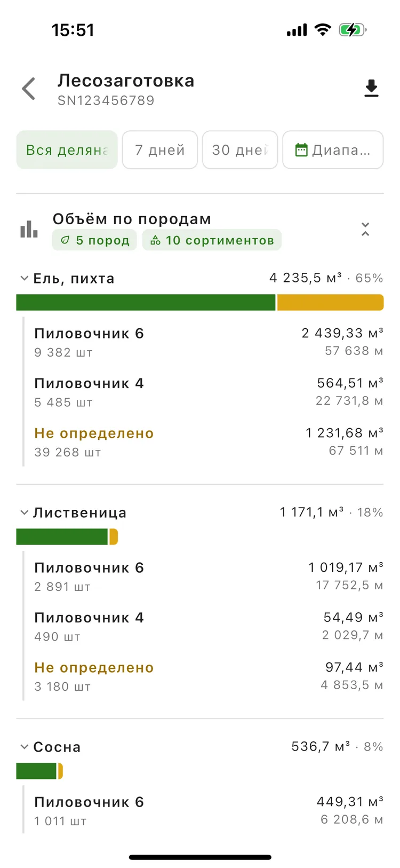The image size is (400, 868).
Task: Tap the download report icon
Action: click(371, 88)
